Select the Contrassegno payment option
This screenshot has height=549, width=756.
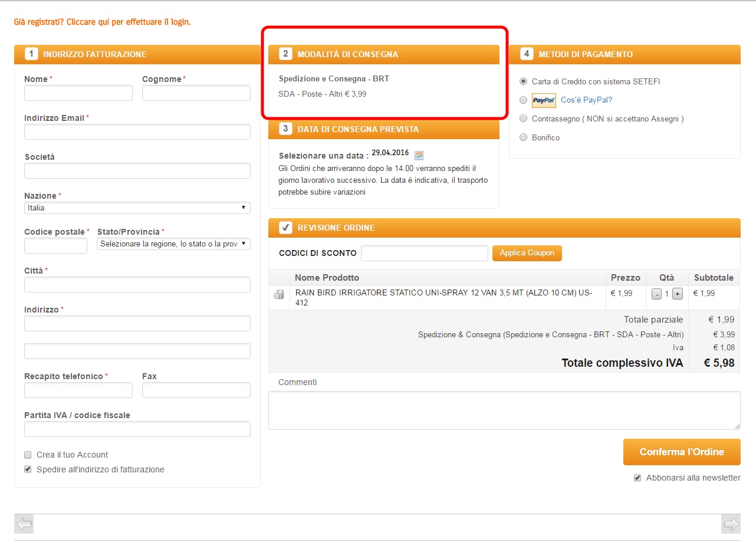pyautogui.click(x=523, y=119)
